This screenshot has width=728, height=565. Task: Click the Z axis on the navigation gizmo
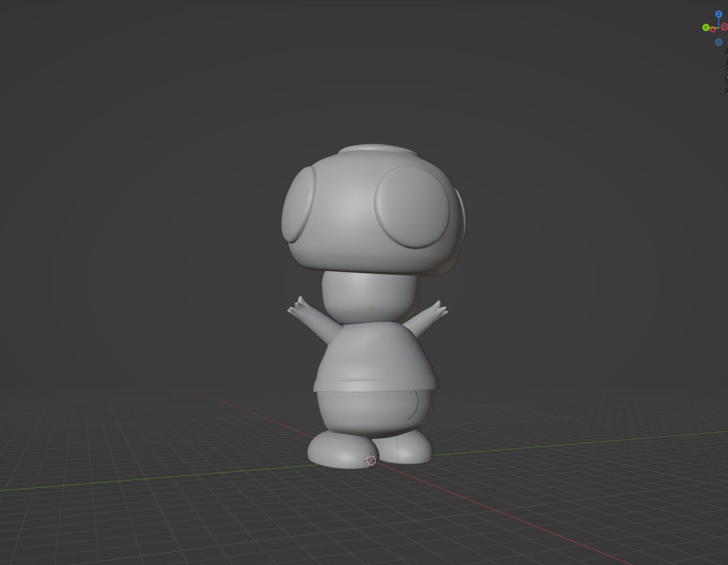click(x=719, y=14)
